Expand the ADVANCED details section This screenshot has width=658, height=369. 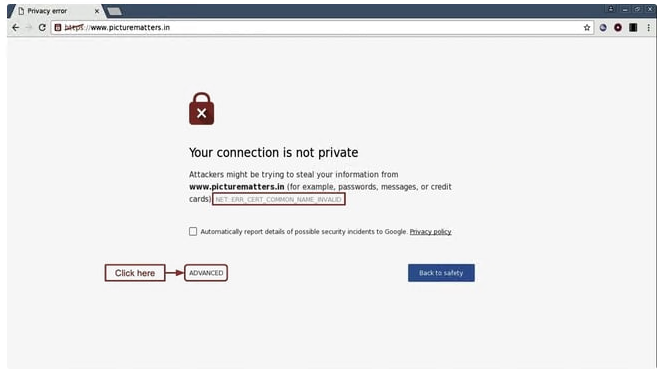[x=206, y=273]
